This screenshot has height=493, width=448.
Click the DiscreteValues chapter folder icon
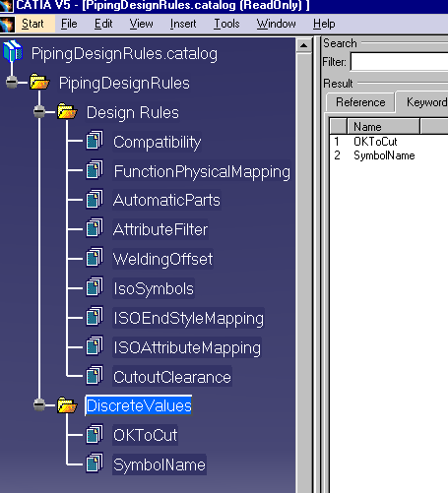point(67,405)
